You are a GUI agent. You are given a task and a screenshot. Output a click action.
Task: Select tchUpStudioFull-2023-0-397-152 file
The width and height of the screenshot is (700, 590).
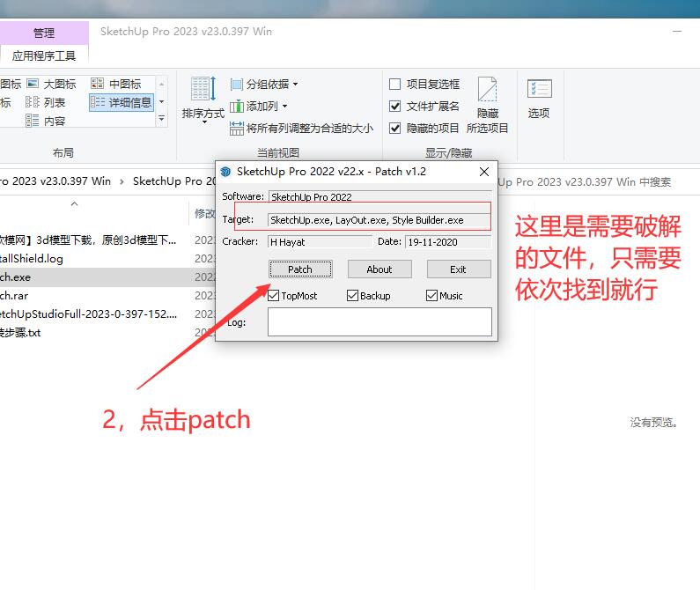click(88, 314)
